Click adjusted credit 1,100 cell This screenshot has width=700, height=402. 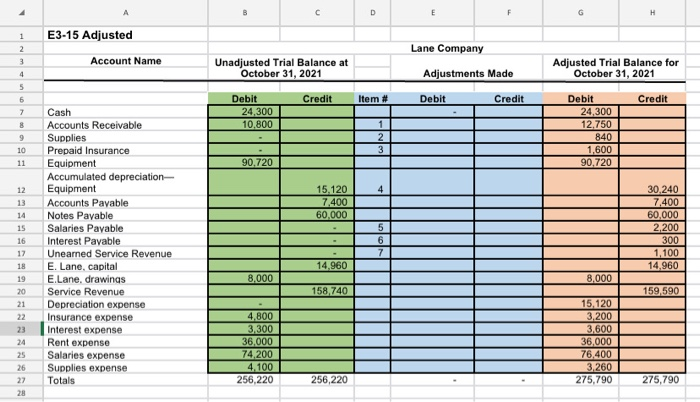(652, 253)
